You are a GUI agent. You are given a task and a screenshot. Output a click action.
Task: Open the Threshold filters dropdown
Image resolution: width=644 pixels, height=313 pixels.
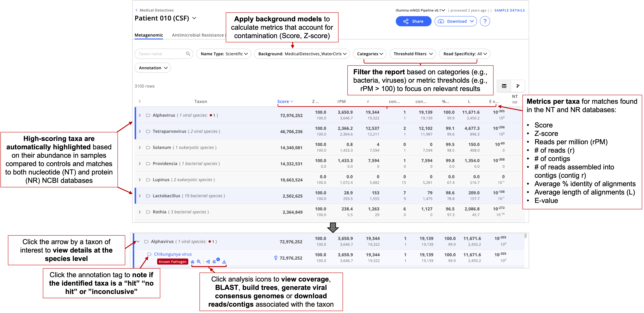coord(412,54)
